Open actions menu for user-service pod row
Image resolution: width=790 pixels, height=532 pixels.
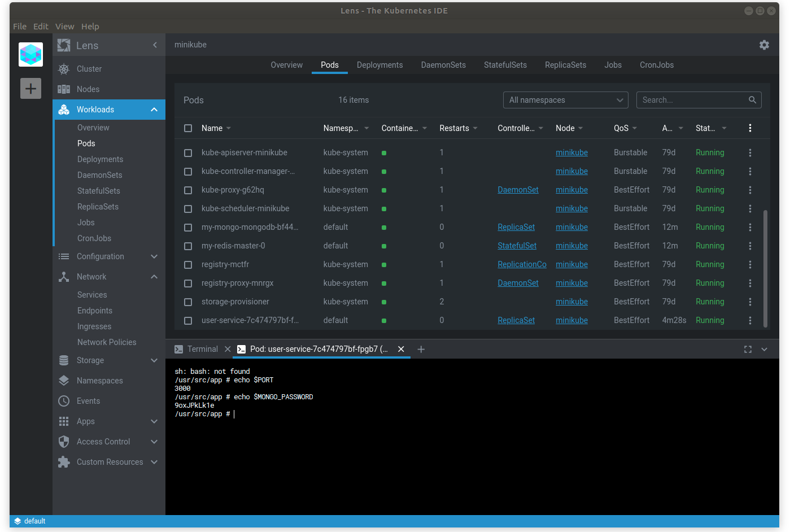coord(750,320)
